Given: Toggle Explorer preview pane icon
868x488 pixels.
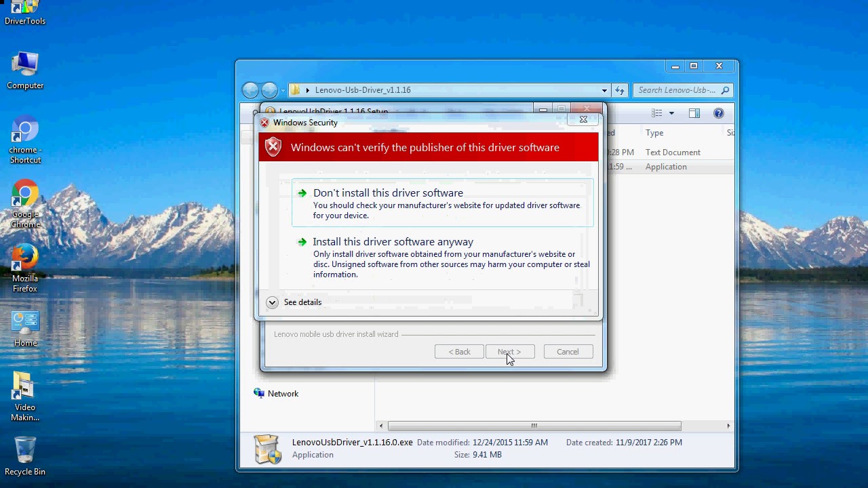Looking at the screenshot, I should (x=694, y=113).
